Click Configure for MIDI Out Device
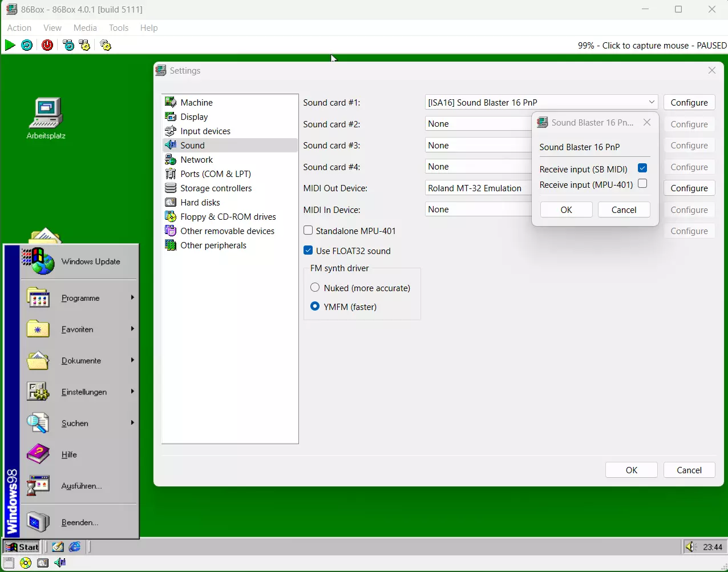This screenshot has width=728, height=572. tap(689, 188)
